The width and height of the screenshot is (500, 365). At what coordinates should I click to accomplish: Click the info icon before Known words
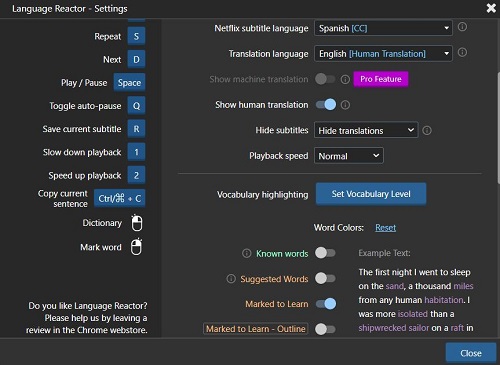tap(247, 253)
